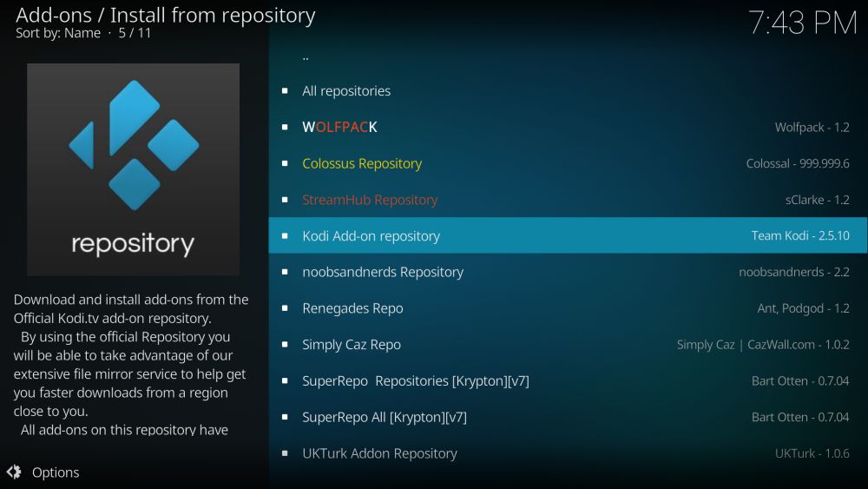Open the WOLFPACK repository
868x489 pixels.
(x=339, y=128)
